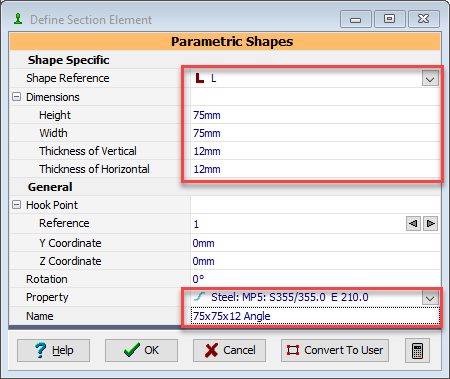Open the Shape Reference dropdown
Viewport: 450px width, 379px height.
click(430, 79)
